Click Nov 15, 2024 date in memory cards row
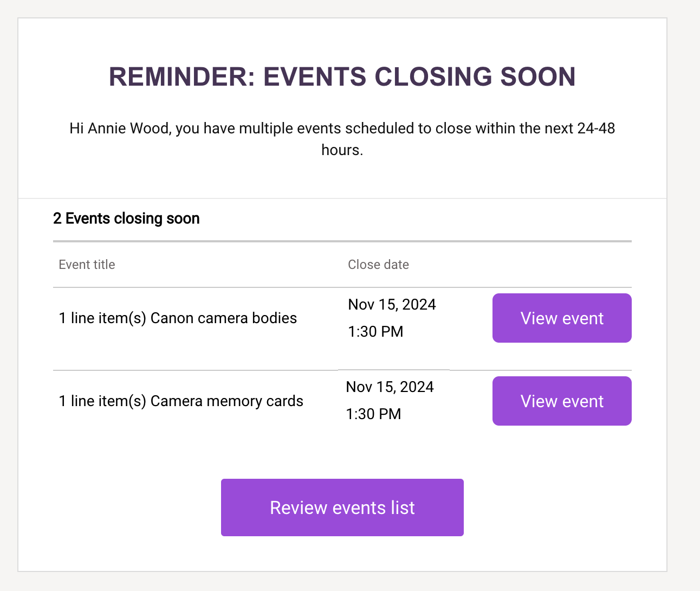The width and height of the screenshot is (700, 591). pos(390,387)
